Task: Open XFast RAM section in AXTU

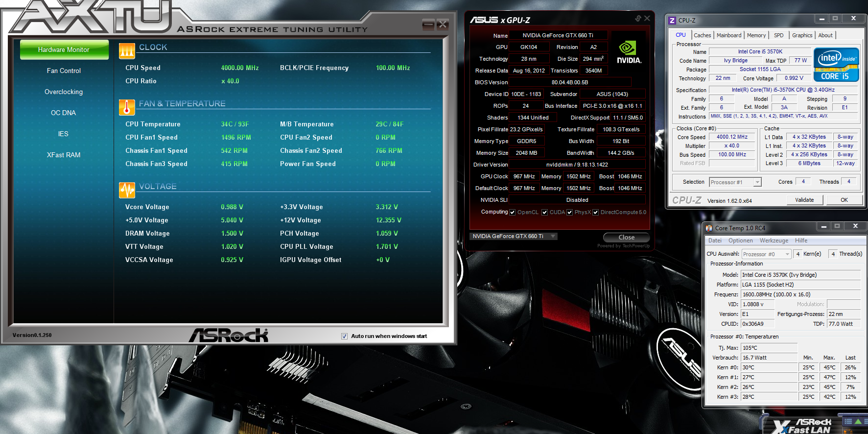Action: [x=64, y=155]
